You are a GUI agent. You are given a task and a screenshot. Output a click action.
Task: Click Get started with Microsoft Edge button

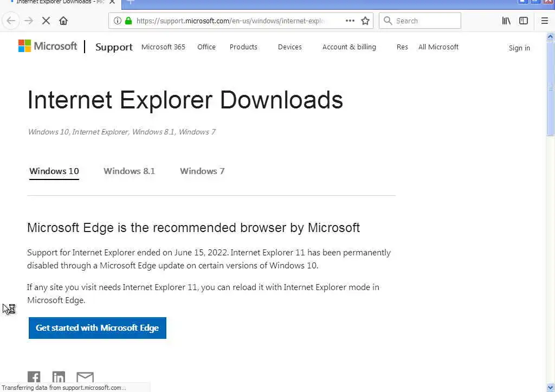tap(98, 328)
